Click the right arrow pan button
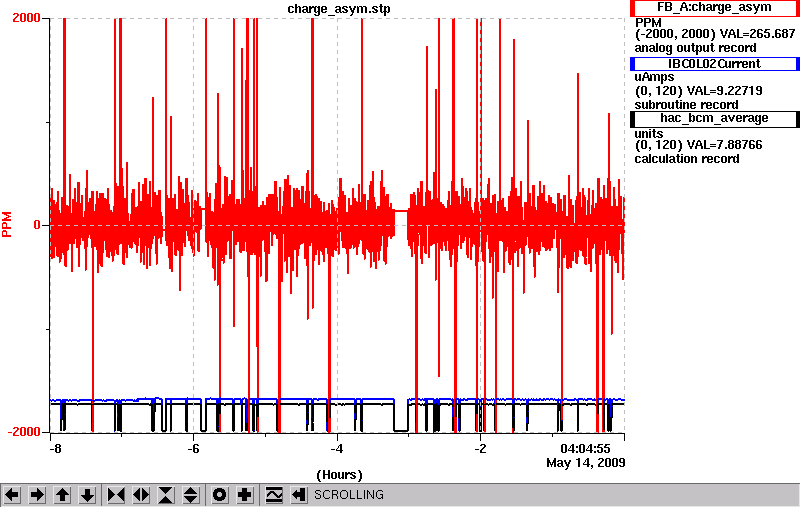 (x=37, y=495)
